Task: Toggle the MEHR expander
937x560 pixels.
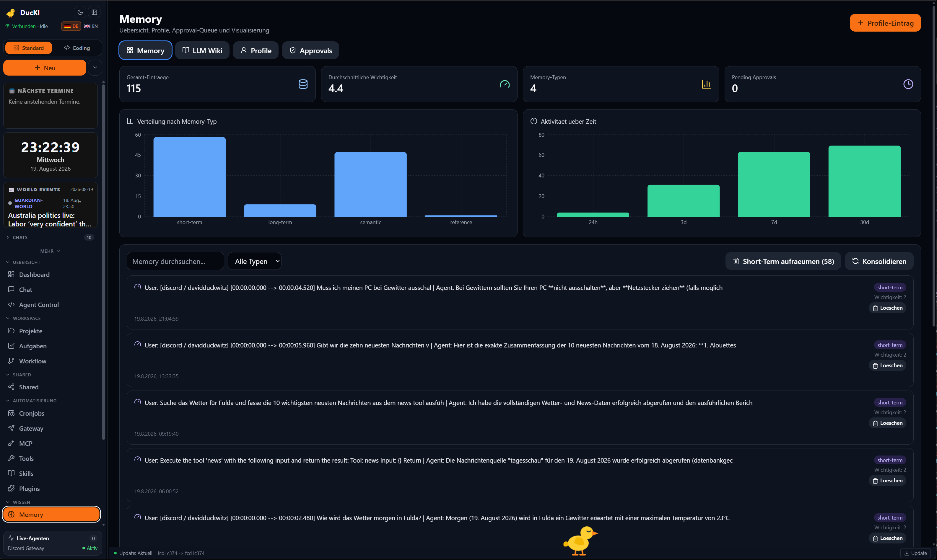Action: coord(50,251)
